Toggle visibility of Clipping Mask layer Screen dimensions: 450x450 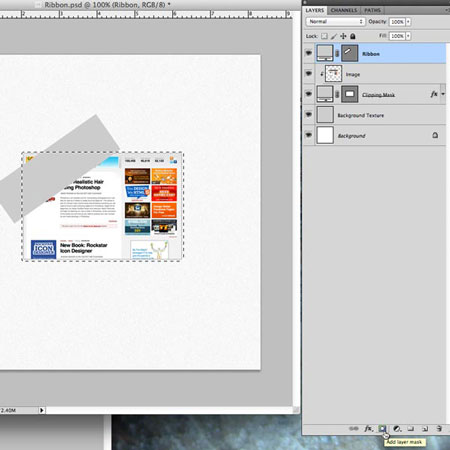(309, 94)
